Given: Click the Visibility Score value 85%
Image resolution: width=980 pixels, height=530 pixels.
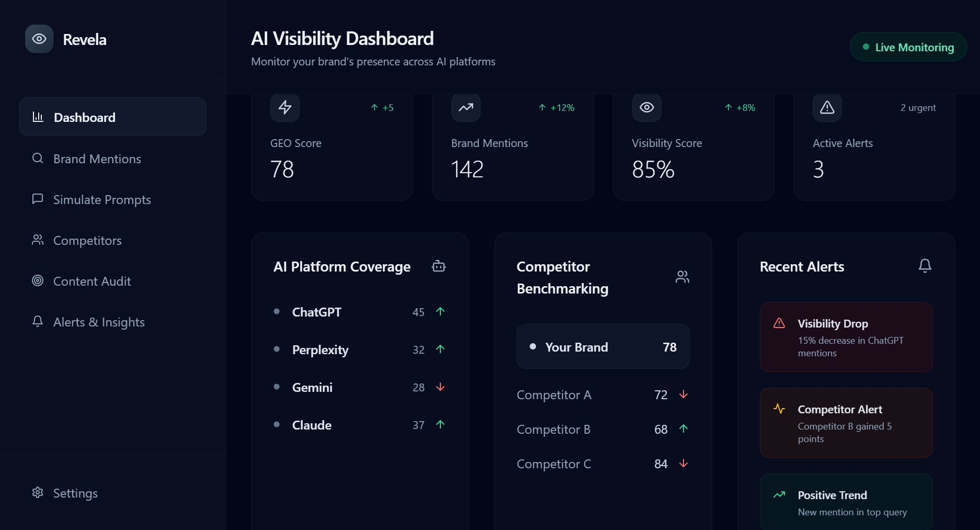Looking at the screenshot, I should [653, 170].
